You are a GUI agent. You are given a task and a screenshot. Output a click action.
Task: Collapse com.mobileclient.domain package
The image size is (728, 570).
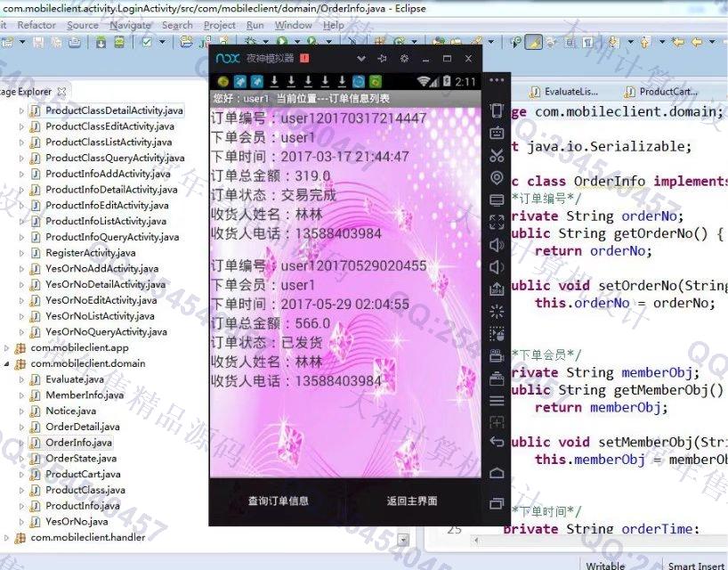pyautogui.click(x=6, y=363)
